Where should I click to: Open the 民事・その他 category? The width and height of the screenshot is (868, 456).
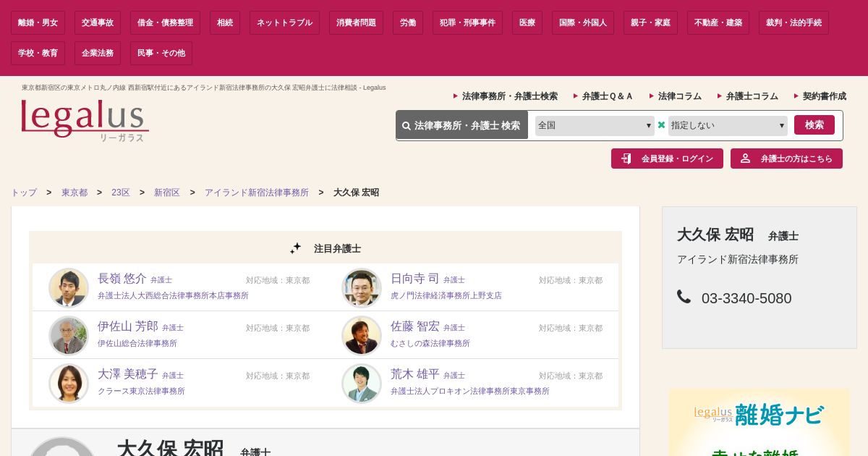[x=161, y=53]
